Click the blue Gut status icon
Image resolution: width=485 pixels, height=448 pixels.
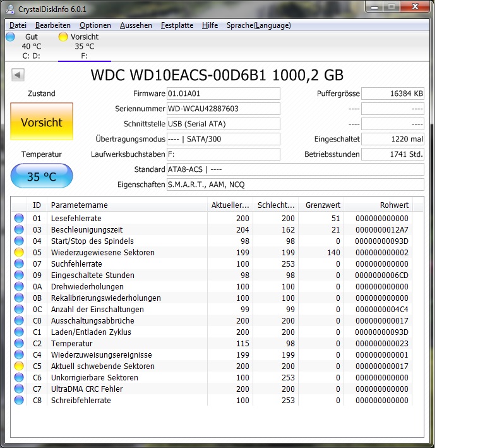pos(10,37)
